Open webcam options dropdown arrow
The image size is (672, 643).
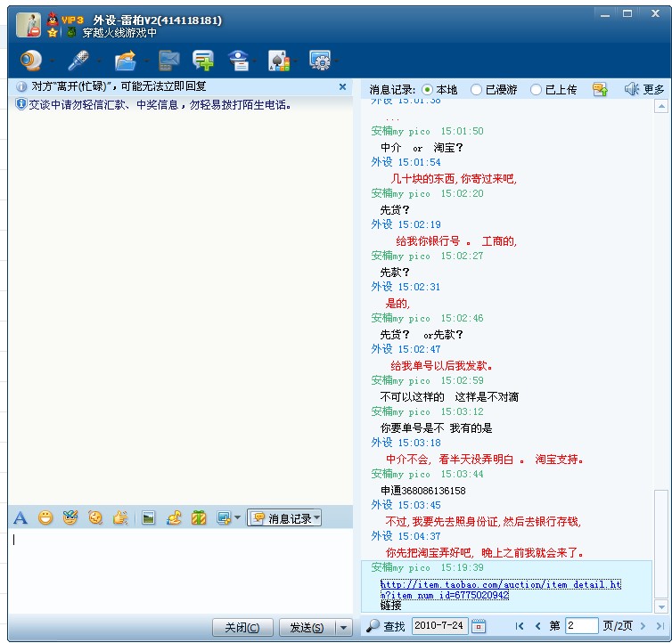click(53, 61)
